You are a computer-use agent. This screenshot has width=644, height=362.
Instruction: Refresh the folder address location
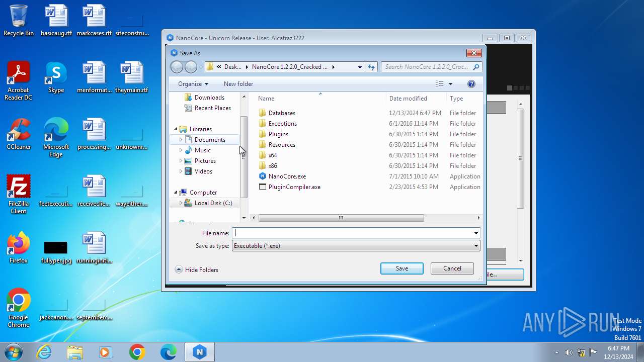(371, 67)
